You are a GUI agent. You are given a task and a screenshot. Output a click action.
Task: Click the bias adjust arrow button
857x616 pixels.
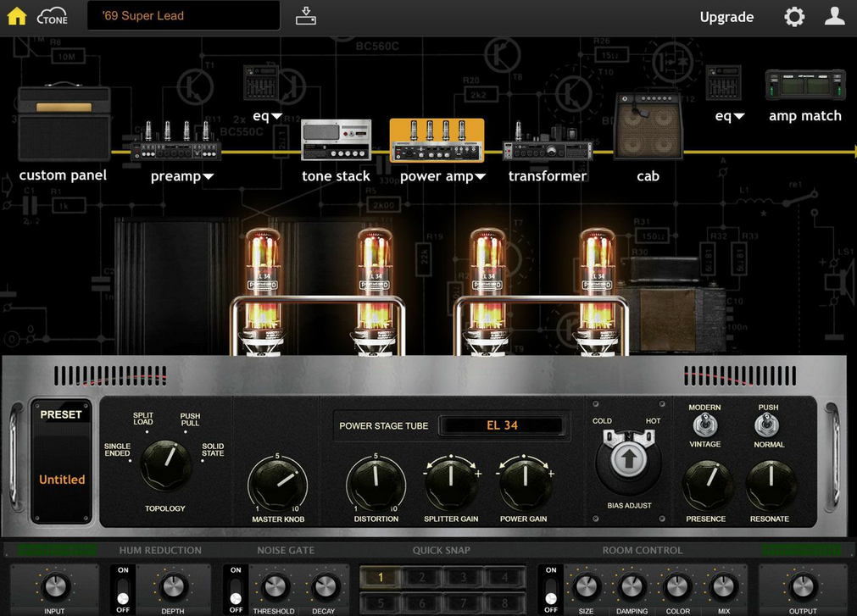click(628, 458)
